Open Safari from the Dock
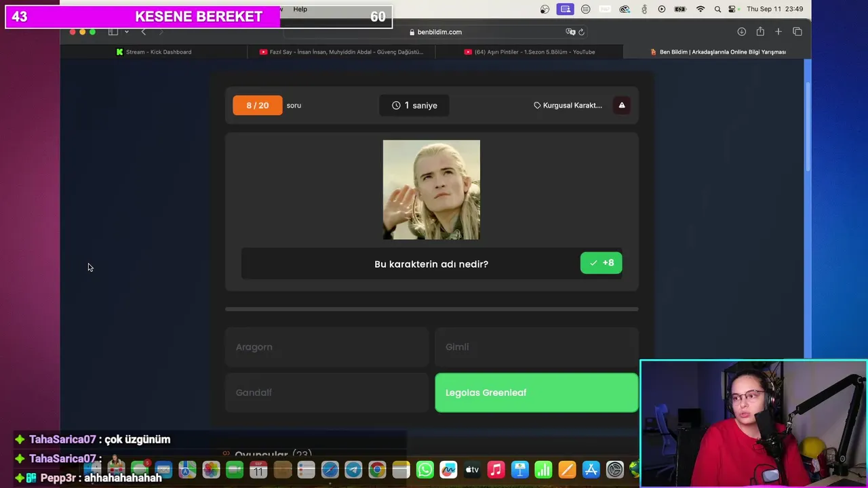 (x=330, y=470)
